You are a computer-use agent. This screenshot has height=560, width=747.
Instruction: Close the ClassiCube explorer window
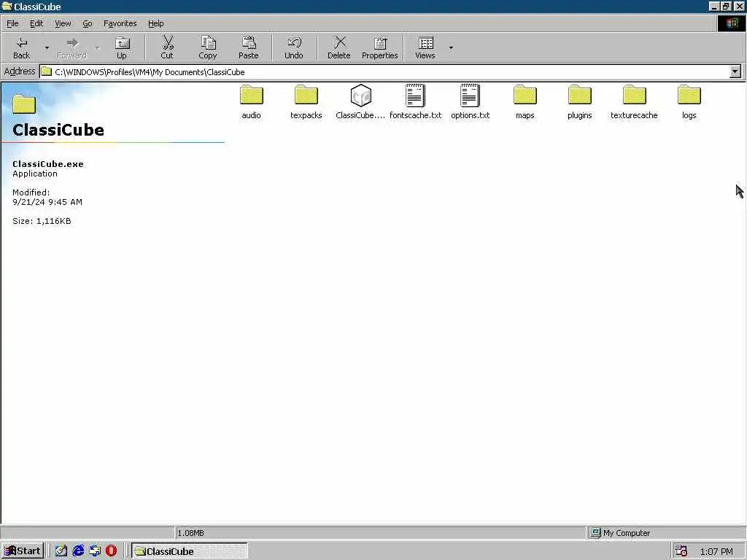point(739,6)
